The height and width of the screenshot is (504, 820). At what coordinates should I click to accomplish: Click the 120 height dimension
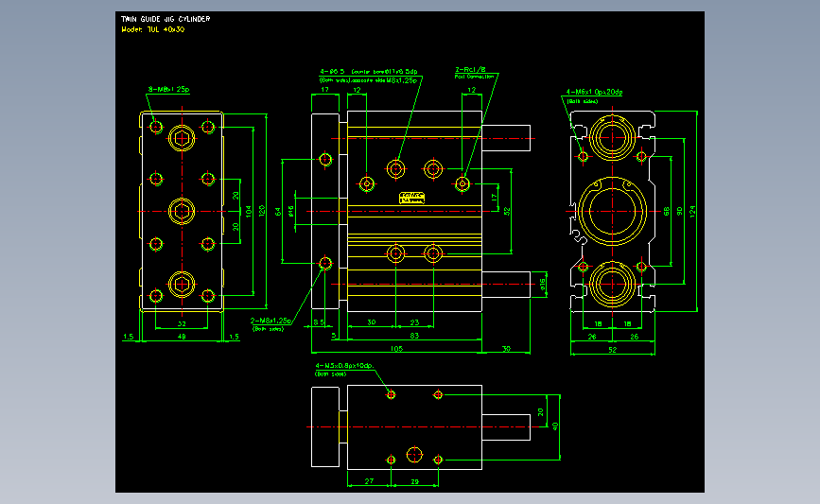pyautogui.click(x=262, y=211)
